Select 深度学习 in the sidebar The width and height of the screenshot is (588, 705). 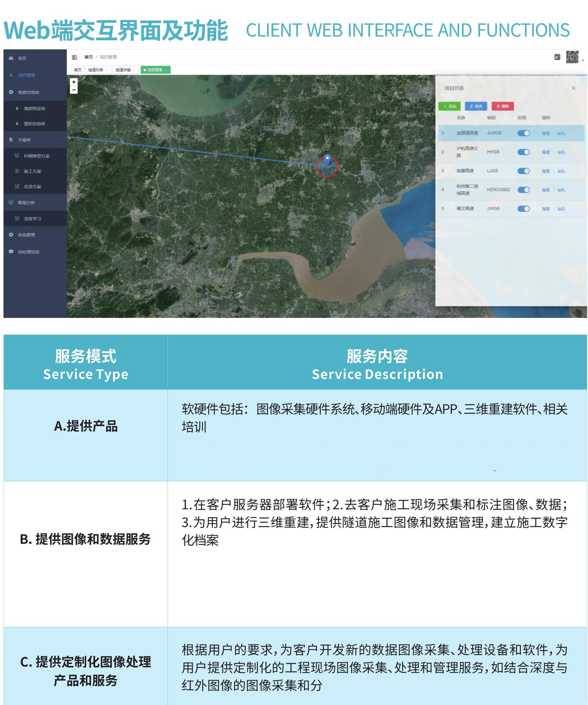tap(33, 219)
